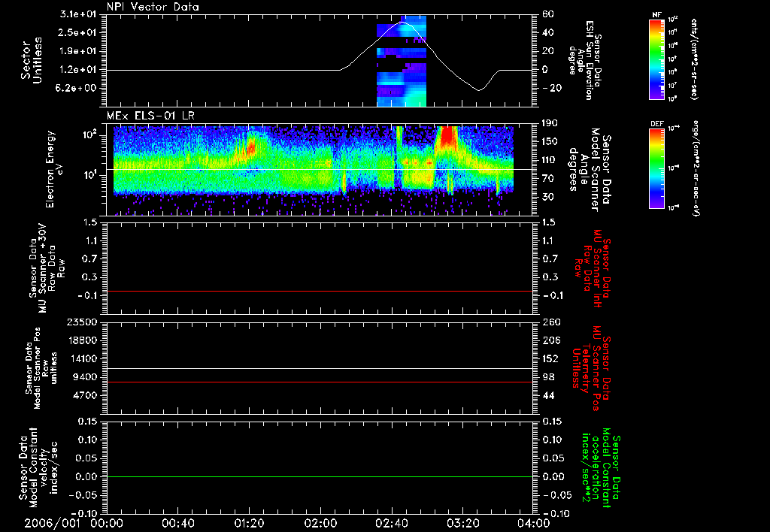770x532 pixels.
Task: Click the "Model Scanner Pos Raw unitless" axis title
Action: pos(41,368)
